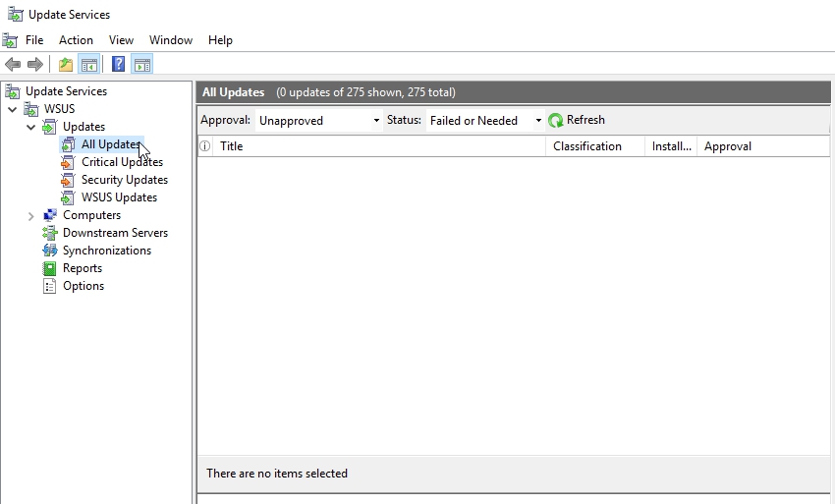
Task: Click the Up one level folder icon
Action: (66, 65)
